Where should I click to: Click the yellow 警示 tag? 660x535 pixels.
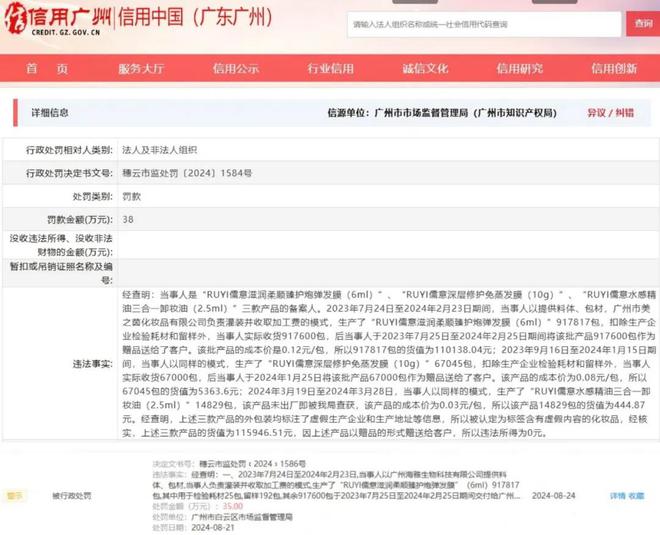(x=15, y=496)
